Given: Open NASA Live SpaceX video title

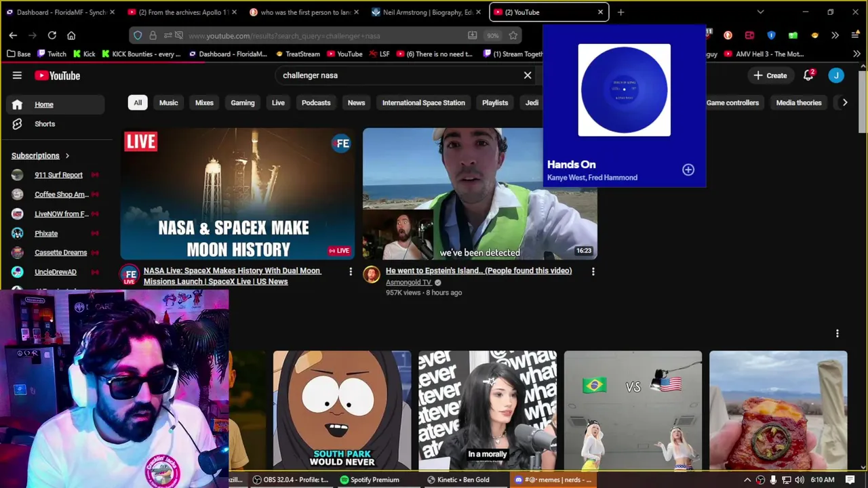Looking at the screenshot, I should click(x=231, y=276).
